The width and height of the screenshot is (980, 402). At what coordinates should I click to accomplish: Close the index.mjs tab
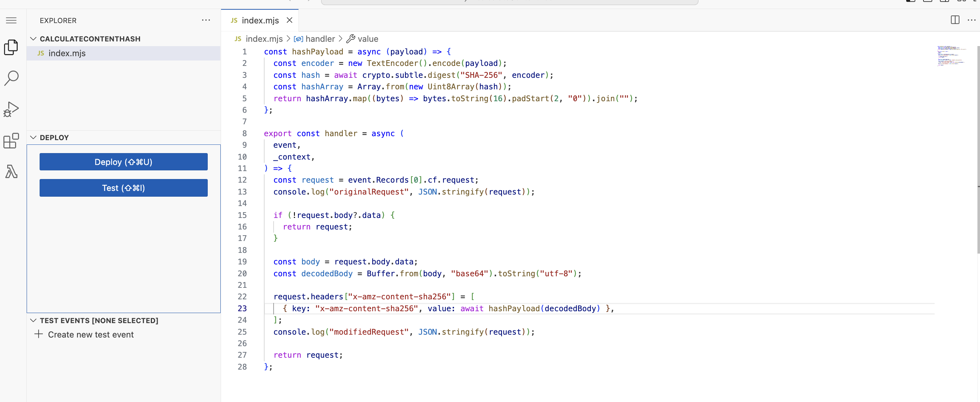pyautogui.click(x=289, y=20)
